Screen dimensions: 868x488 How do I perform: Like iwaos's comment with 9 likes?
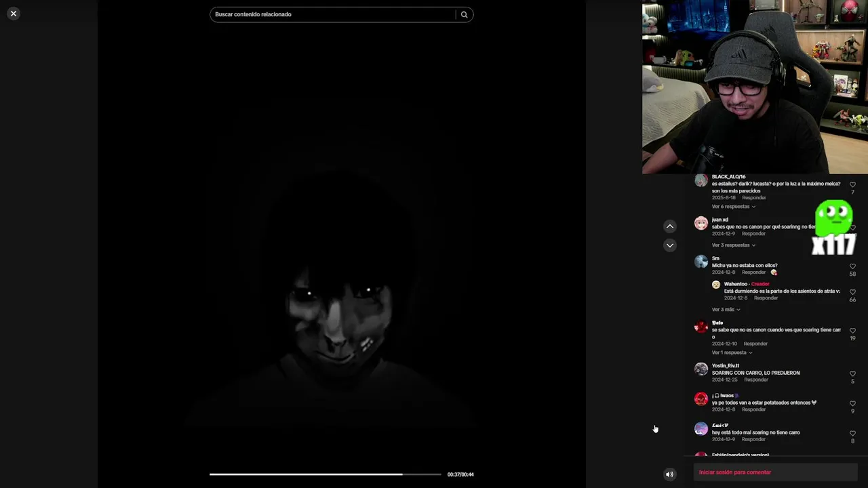(x=852, y=403)
